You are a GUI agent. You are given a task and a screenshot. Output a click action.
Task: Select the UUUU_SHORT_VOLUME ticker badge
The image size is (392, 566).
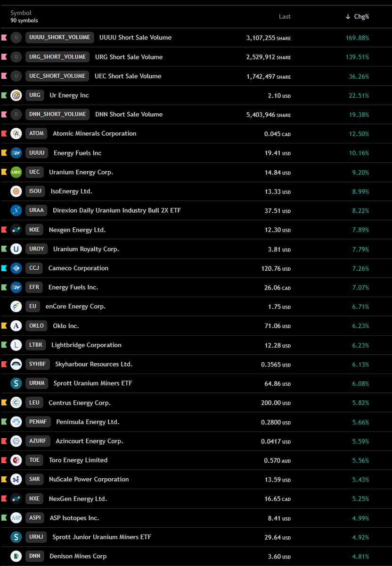pyautogui.click(x=60, y=38)
